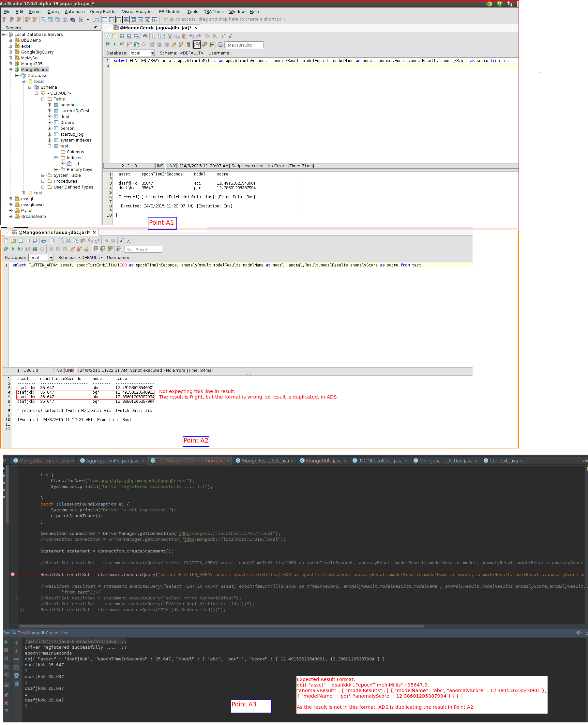Click the Find magnifier icon in the top query window toolbar
588x725 pixels.
click(207, 36)
